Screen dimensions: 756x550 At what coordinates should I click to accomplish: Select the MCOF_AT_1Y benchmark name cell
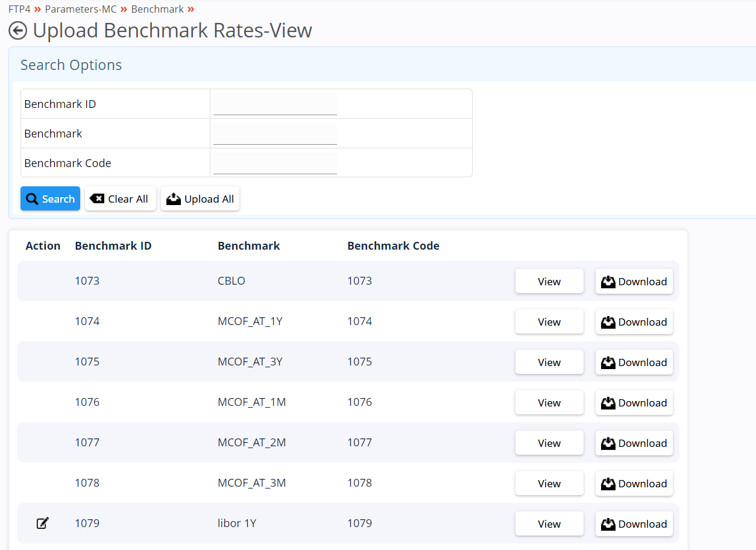click(250, 321)
